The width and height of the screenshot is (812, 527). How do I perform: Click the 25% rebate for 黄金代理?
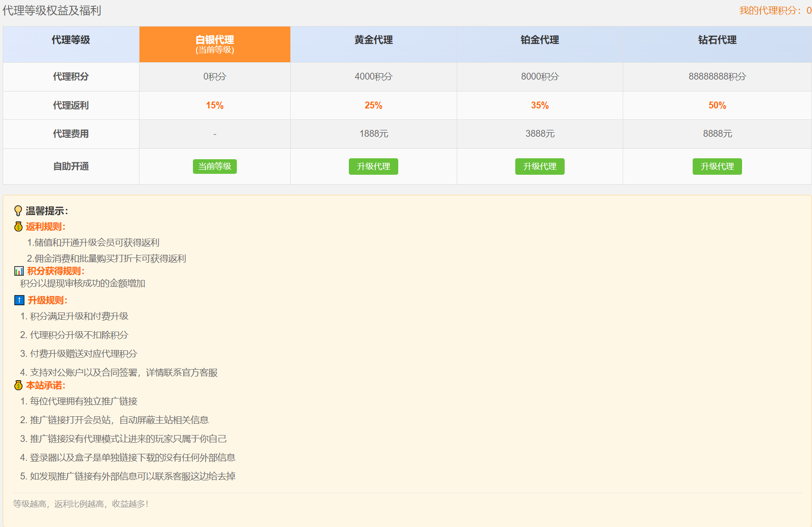pos(373,105)
